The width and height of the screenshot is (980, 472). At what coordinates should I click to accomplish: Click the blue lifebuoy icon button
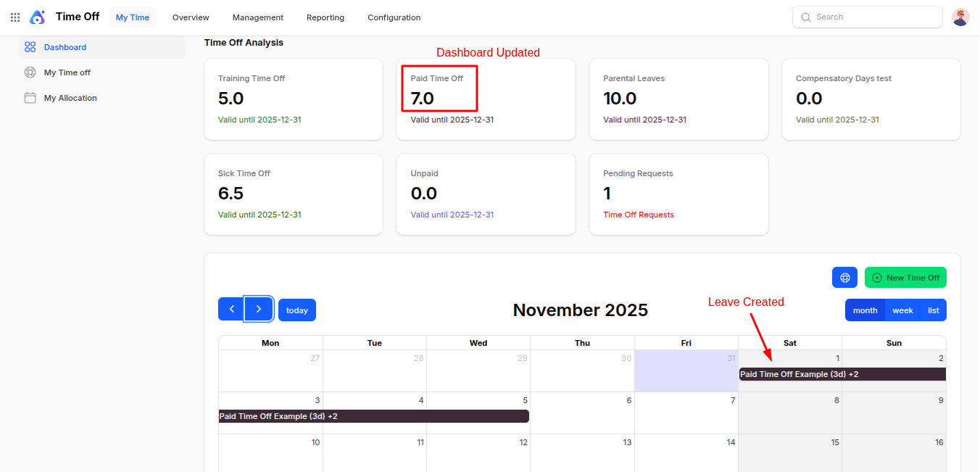[x=844, y=278]
